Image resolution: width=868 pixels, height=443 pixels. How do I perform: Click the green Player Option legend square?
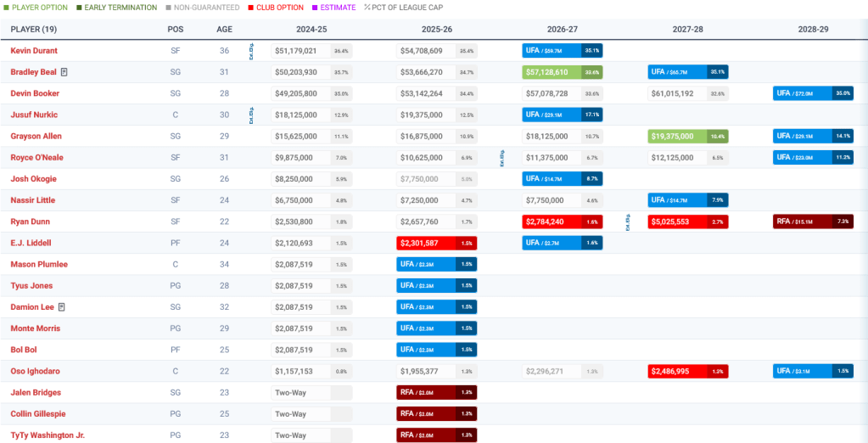[x=7, y=8]
